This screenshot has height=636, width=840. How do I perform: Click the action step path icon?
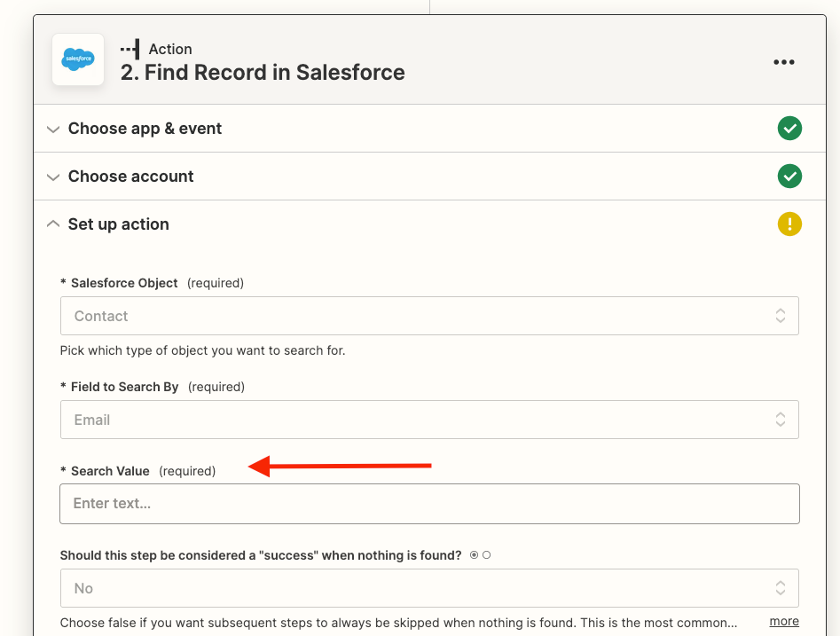pyautogui.click(x=130, y=50)
